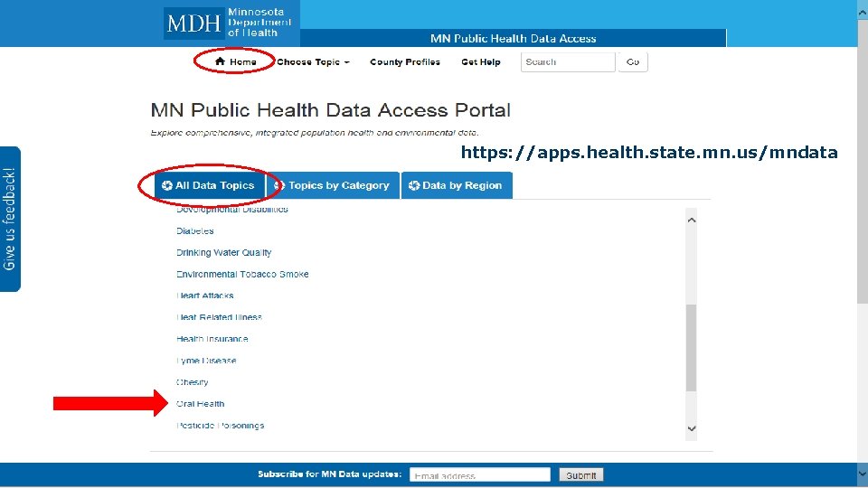The height and width of the screenshot is (488, 868).
Task: Open the Health Insurance topic link
Action: point(212,339)
